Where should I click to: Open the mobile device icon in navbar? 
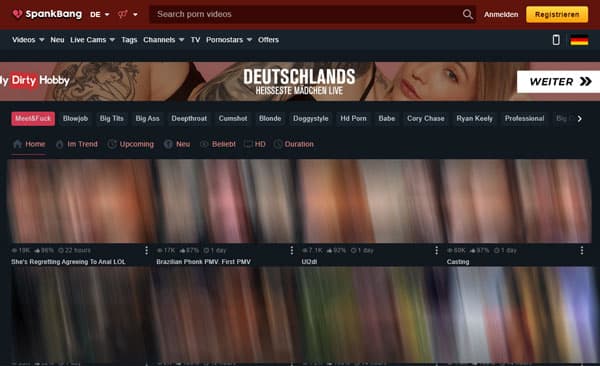click(556, 40)
